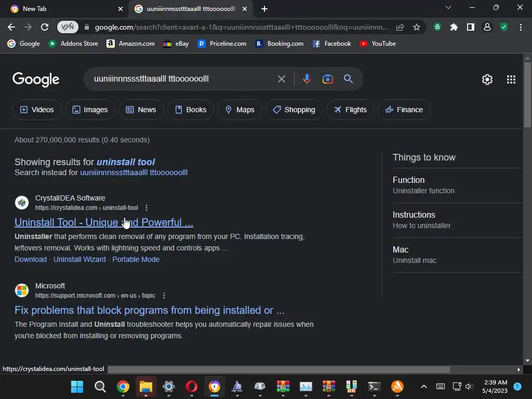This screenshot has height=399, width=532.
Task: Clear the search query with X
Action: point(281,79)
